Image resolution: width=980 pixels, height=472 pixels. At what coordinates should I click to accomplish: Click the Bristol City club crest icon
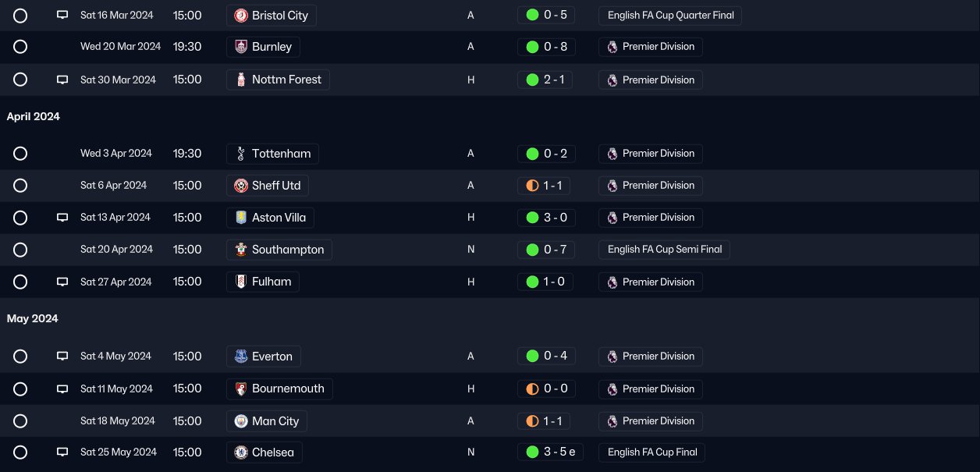click(x=241, y=16)
